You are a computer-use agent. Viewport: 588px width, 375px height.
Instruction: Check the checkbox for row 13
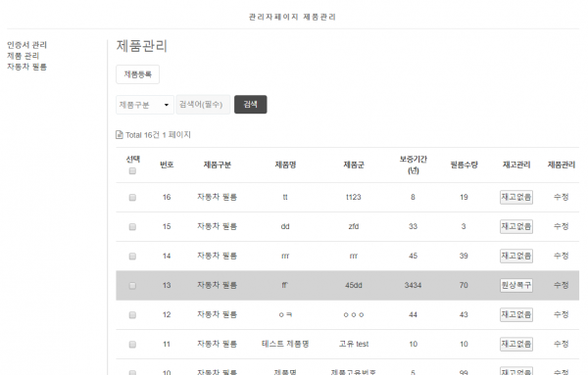pos(132,286)
